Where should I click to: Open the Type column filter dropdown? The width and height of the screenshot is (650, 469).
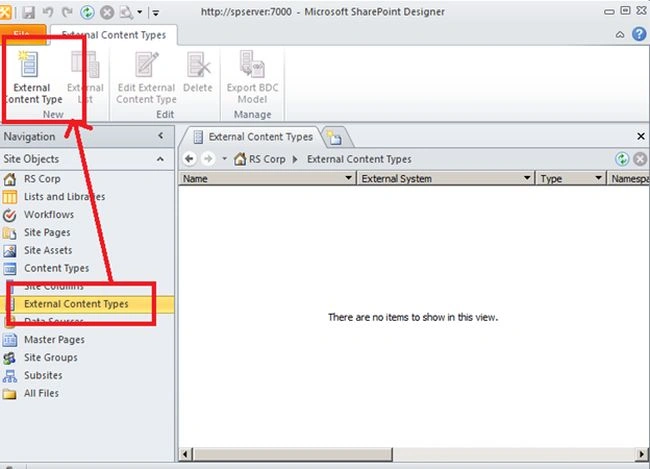point(598,178)
